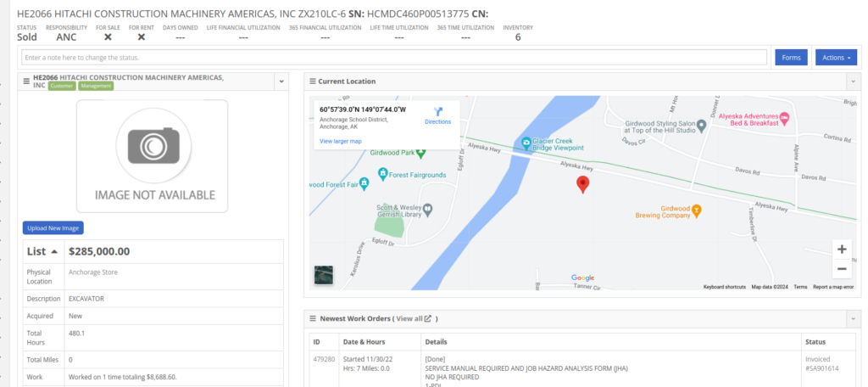The height and width of the screenshot is (387, 868).
Task: Click the Sold status value
Action: coord(27,37)
